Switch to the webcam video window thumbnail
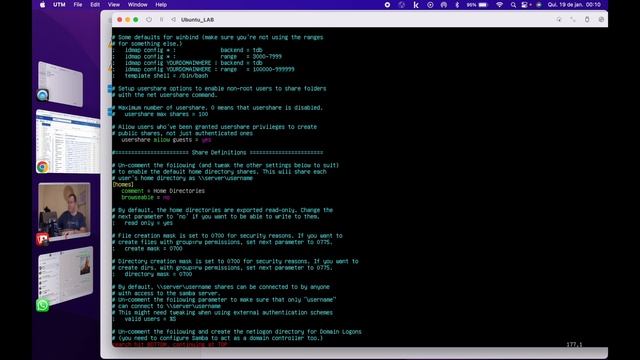The height and width of the screenshot is (360, 640). click(64, 211)
